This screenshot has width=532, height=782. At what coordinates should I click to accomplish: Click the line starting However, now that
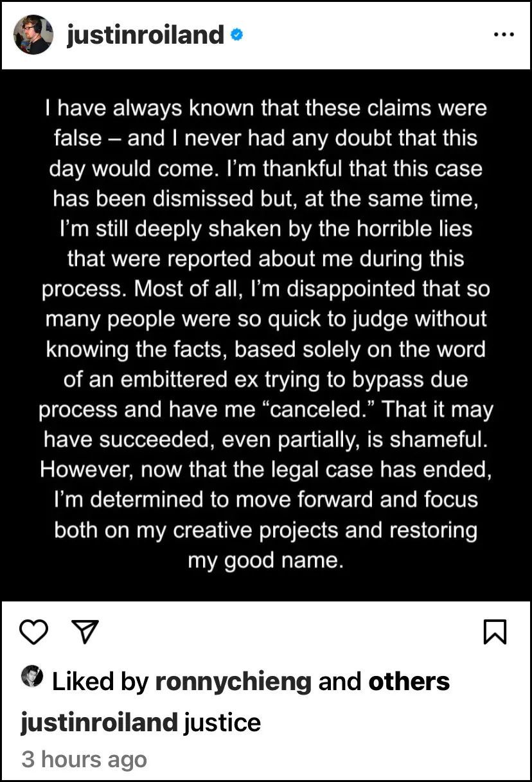[x=266, y=470]
